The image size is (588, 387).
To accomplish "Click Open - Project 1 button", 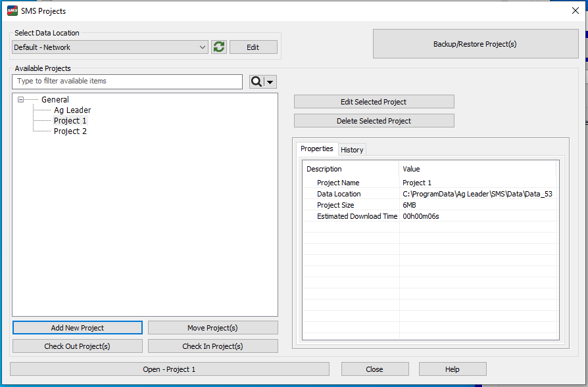I will point(170,369).
